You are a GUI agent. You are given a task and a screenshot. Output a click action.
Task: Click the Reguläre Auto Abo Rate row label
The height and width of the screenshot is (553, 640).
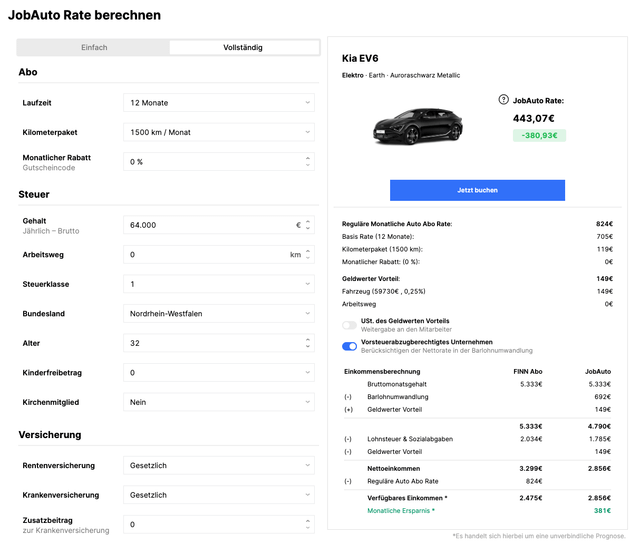coord(402,481)
